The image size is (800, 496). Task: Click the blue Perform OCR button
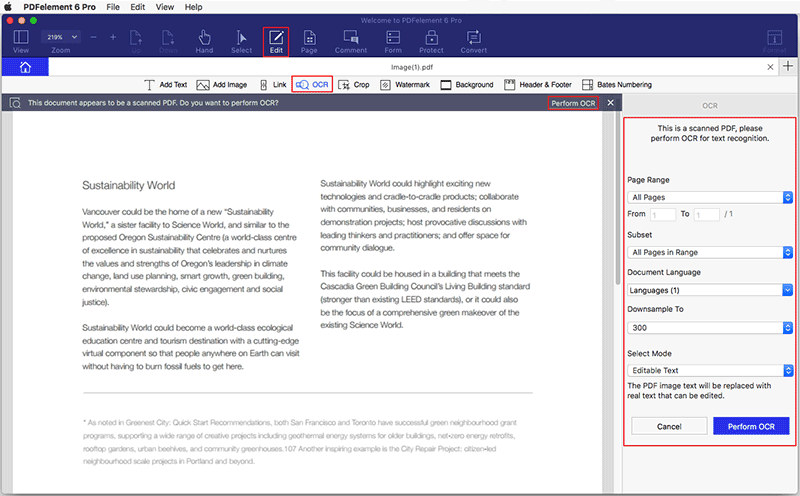751,426
